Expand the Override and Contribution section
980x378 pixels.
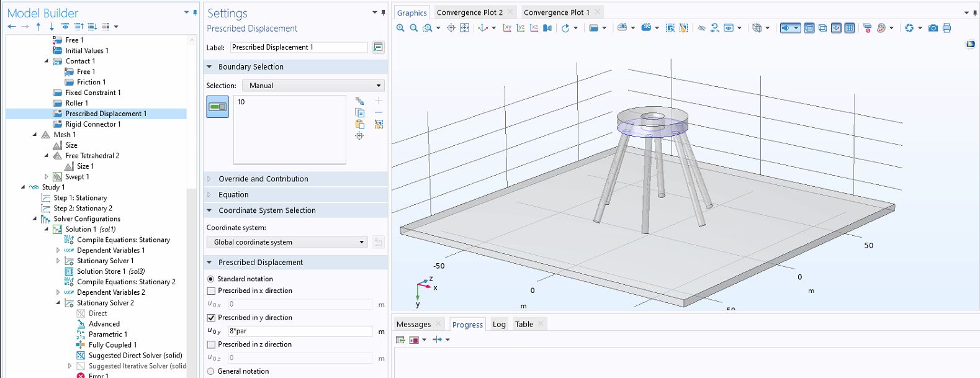click(x=263, y=179)
